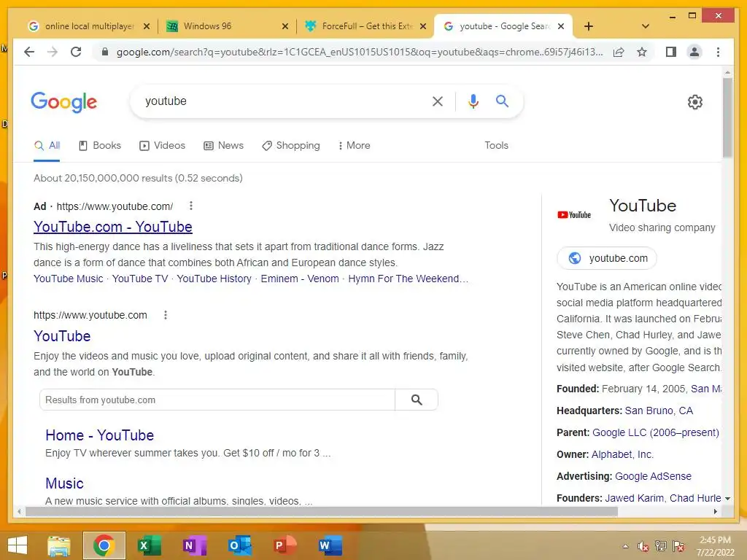Show hidden system tray icons
747x560 pixels.
coord(625,546)
